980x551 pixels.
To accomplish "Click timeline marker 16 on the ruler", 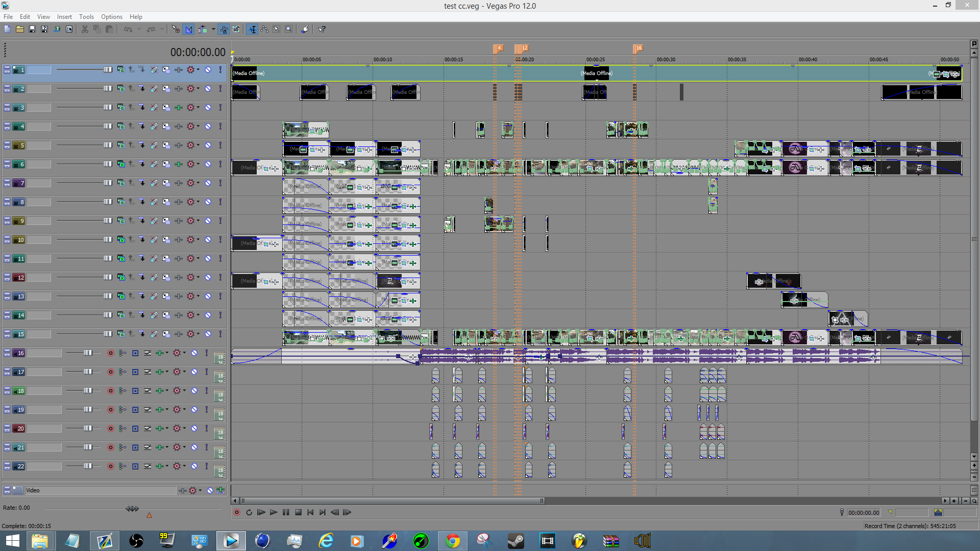I will 638,48.
